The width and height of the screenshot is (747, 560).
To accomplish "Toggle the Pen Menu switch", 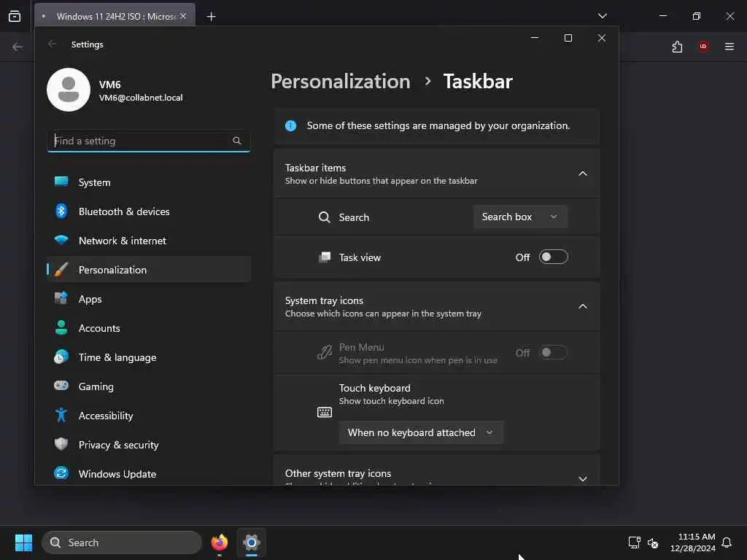I will coord(554,353).
